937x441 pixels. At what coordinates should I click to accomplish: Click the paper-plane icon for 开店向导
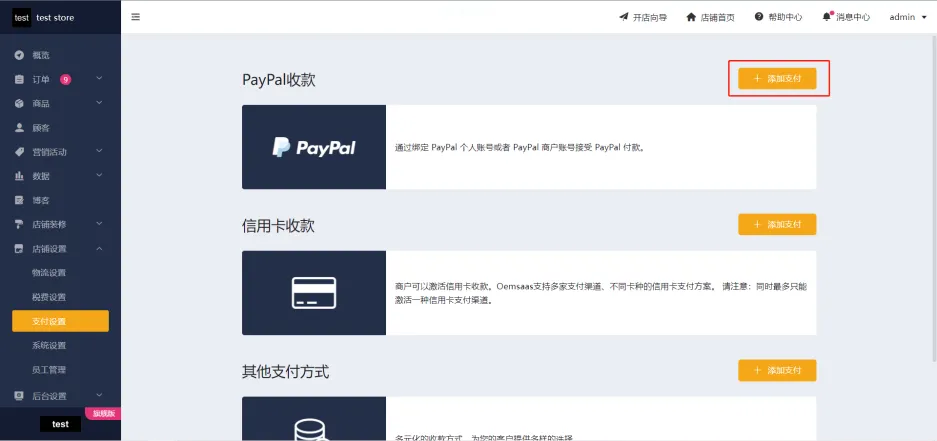click(624, 17)
